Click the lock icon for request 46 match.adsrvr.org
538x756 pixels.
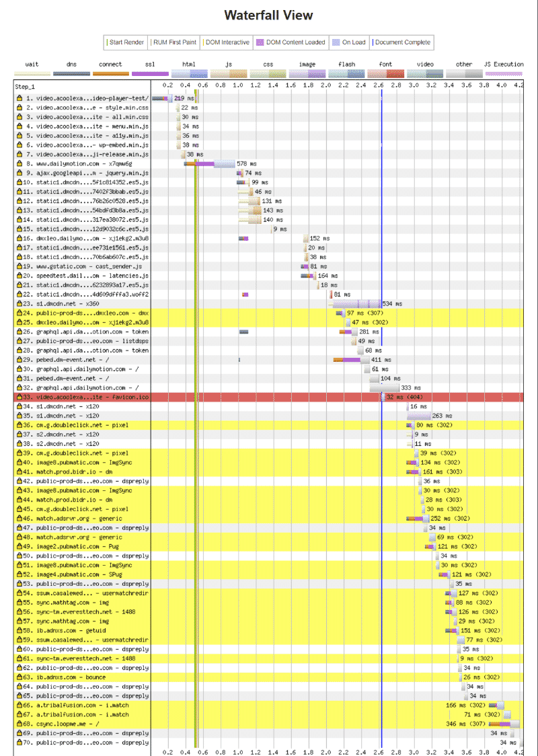(x=20, y=519)
